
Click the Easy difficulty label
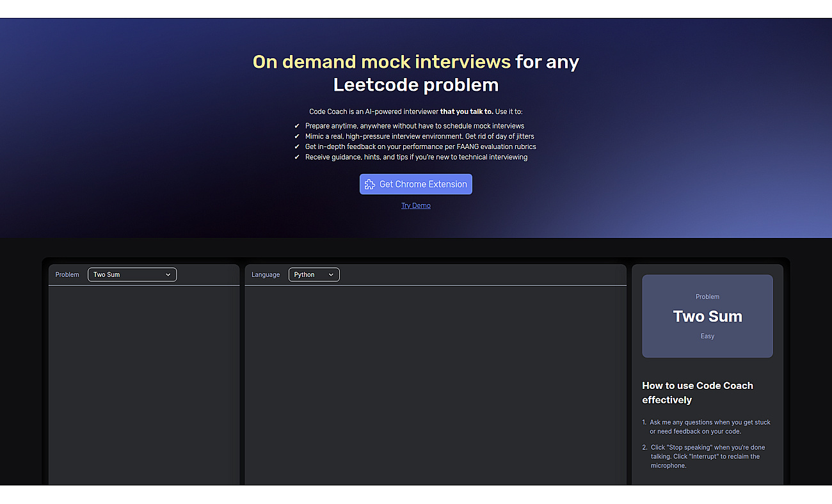(x=708, y=336)
